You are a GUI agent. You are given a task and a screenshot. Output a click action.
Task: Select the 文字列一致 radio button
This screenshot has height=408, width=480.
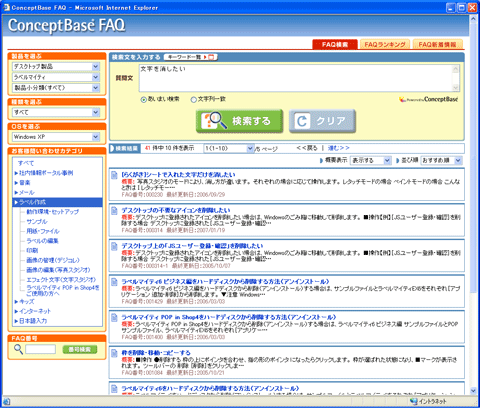coord(193,99)
